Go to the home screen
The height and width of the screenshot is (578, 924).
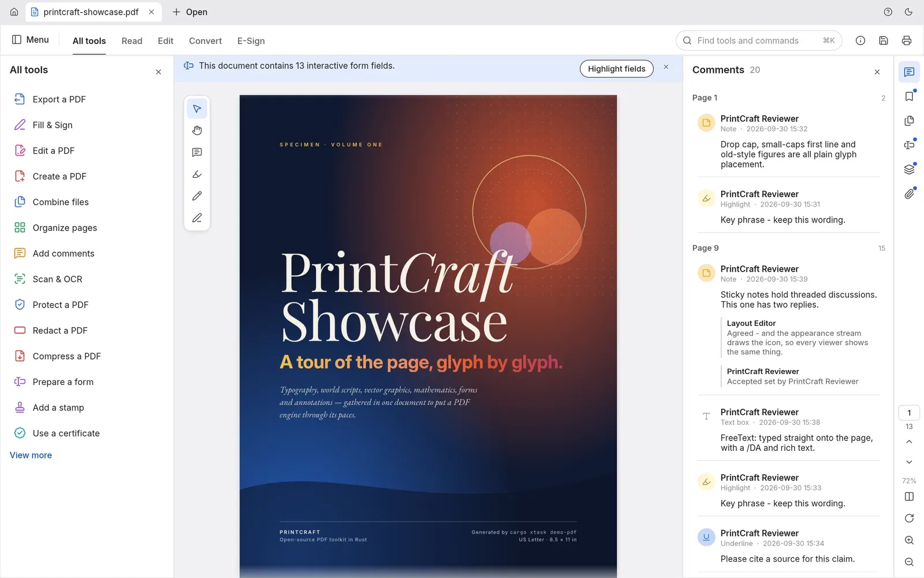pos(14,12)
